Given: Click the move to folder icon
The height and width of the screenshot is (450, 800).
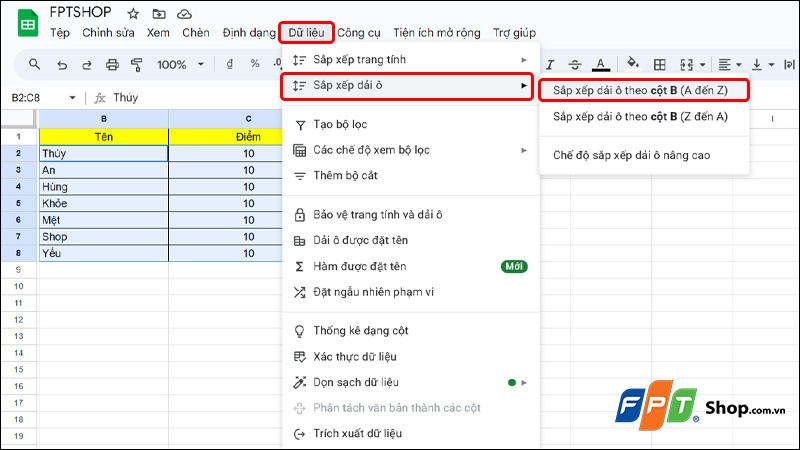Looking at the screenshot, I should coord(159,14).
